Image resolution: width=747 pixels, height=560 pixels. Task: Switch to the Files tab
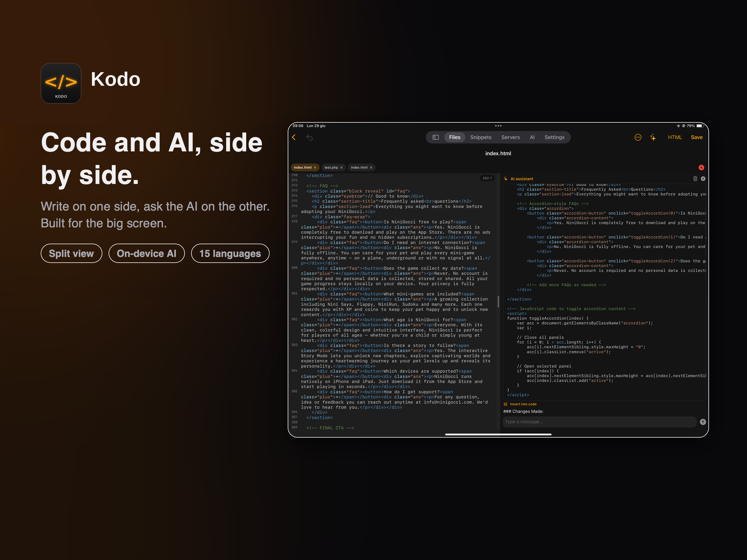coord(455,137)
